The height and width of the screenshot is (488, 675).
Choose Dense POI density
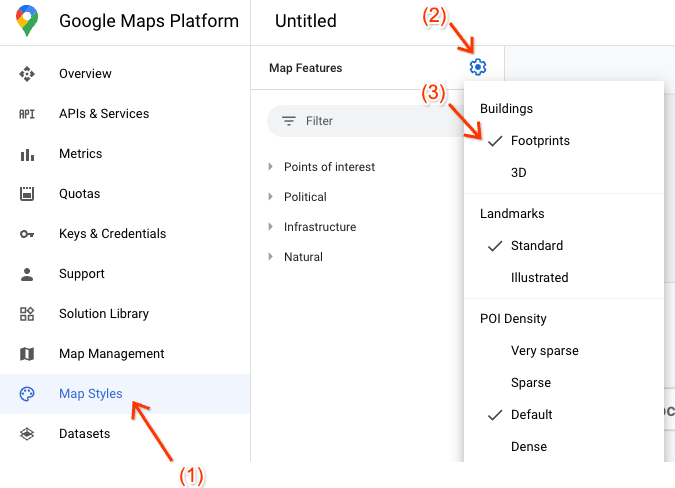pyautogui.click(x=530, y=447)
